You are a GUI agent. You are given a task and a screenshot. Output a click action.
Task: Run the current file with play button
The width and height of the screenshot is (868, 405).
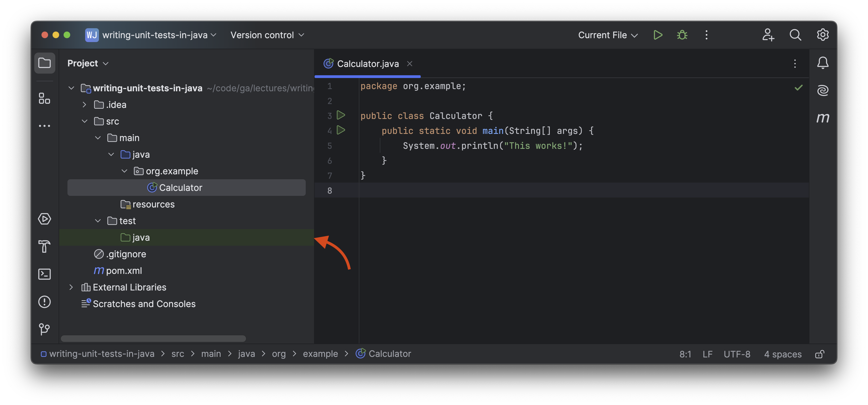click(x=657, y=35)
